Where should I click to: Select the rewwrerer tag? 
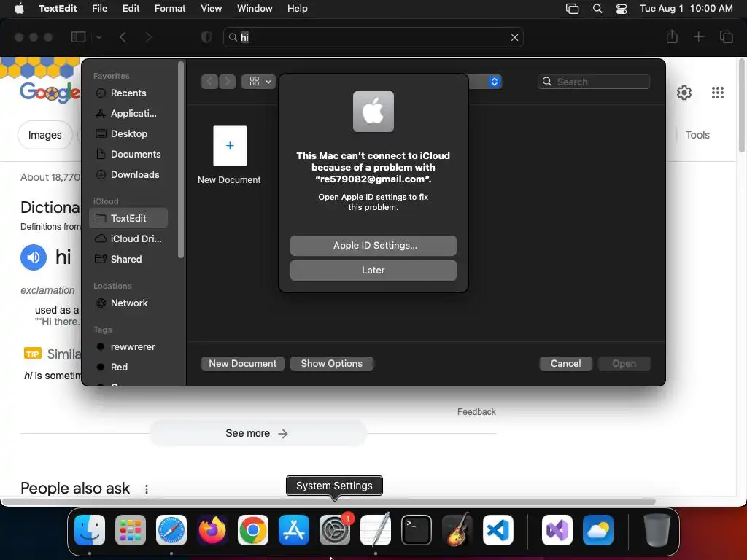[x=128, y=346]
